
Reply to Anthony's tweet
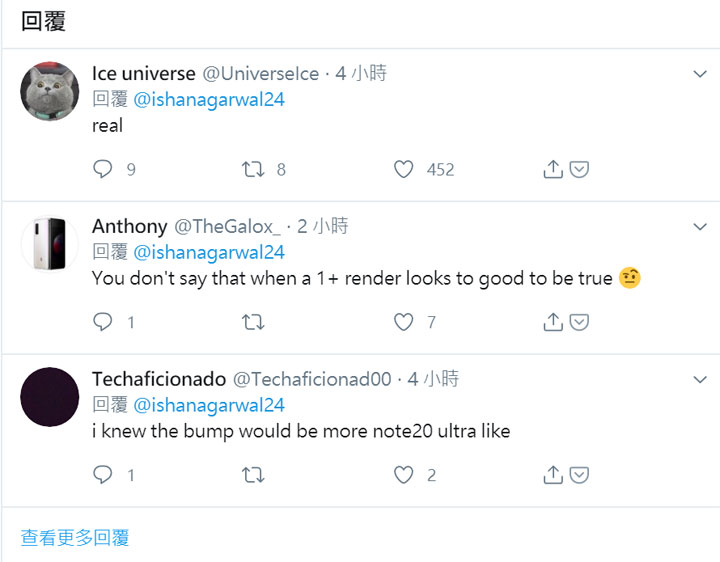tap(103, 322)
